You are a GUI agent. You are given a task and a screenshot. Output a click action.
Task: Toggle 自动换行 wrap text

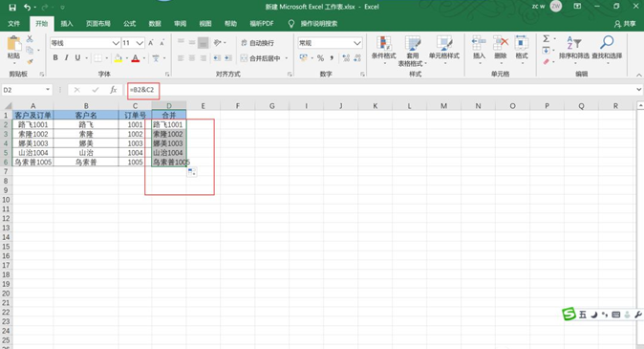pyautogui.click(x=258, y=43)
